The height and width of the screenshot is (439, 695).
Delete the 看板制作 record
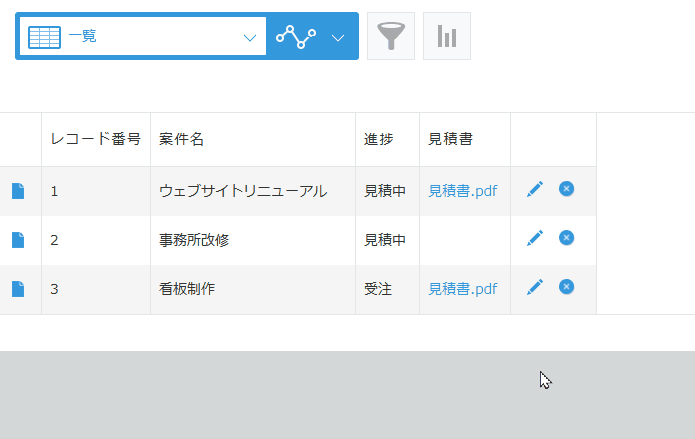[566, 287]
